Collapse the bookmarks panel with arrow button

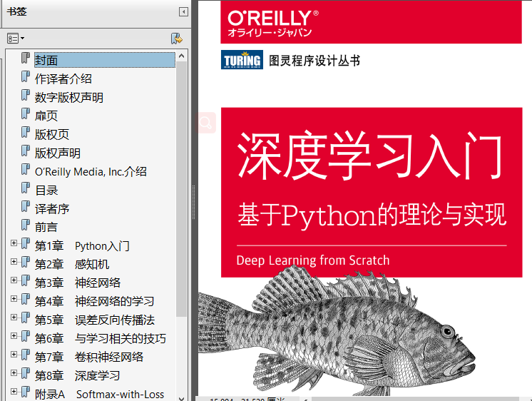(183, 12)
